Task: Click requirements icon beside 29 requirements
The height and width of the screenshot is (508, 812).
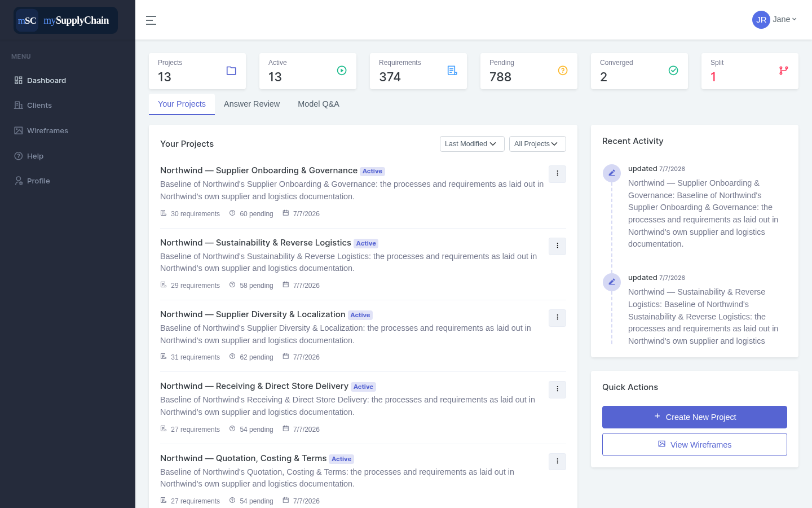Action: 164,285
